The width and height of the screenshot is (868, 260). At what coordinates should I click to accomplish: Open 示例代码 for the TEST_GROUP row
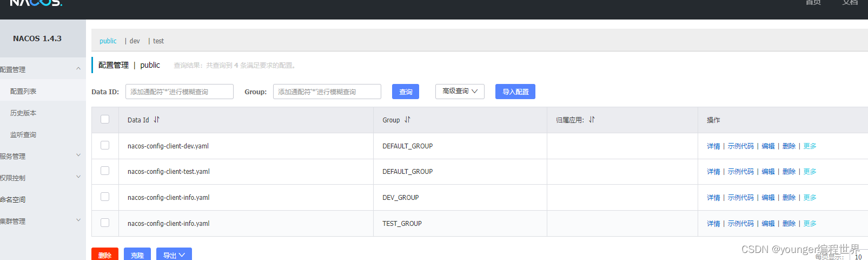[740, 224]
